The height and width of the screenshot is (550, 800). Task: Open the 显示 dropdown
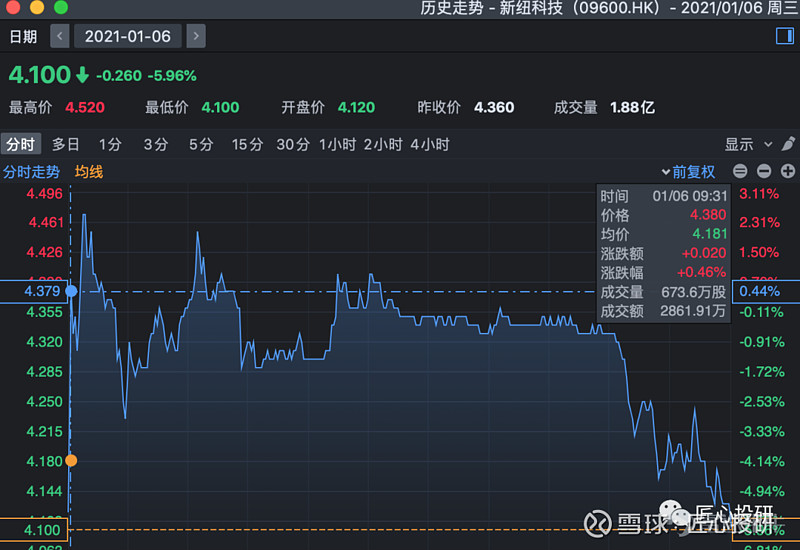(748, 144)
